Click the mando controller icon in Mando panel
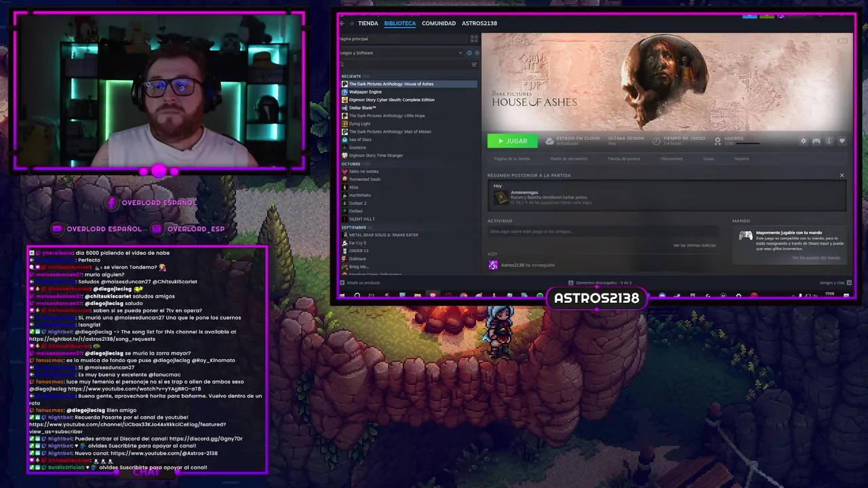The width and height of the screenshot is (868, 488). pos(746,235)
